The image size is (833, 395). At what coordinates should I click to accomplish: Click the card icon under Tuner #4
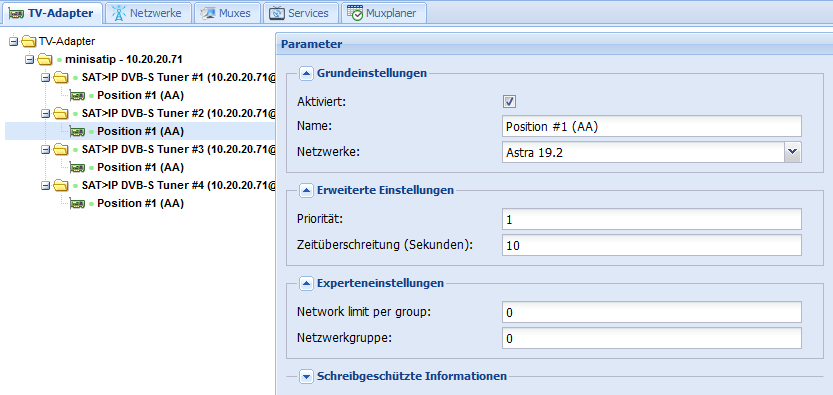coord(78,204)
